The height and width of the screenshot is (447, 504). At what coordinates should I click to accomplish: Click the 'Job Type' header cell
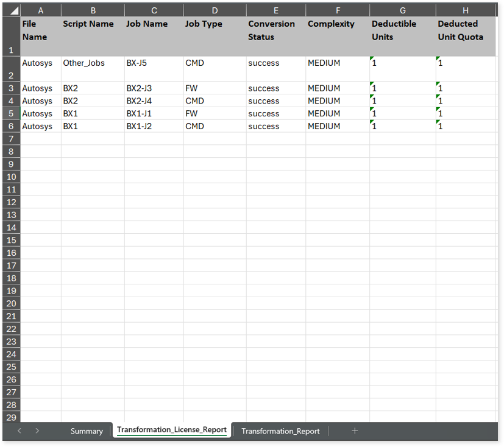[215, 37]
